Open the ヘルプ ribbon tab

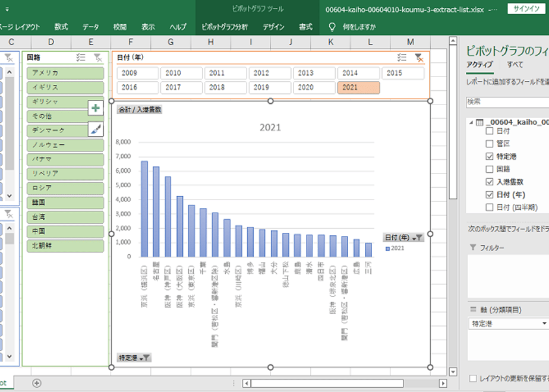[178, 27]
